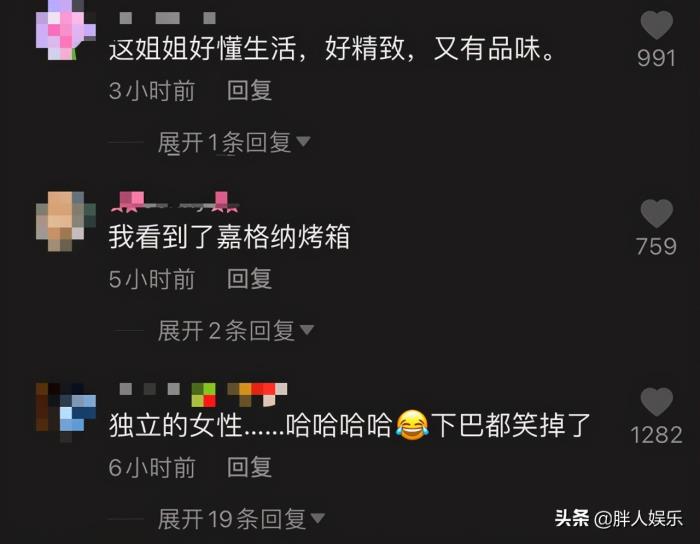The image size is (700, 544).
Task: Reply to the comment posted 3小时前
Action: pyautogui.click(x=249, y=91)
